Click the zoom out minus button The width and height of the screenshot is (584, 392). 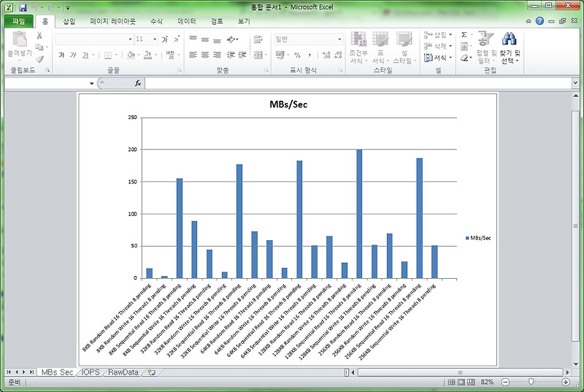pos(505,382)
